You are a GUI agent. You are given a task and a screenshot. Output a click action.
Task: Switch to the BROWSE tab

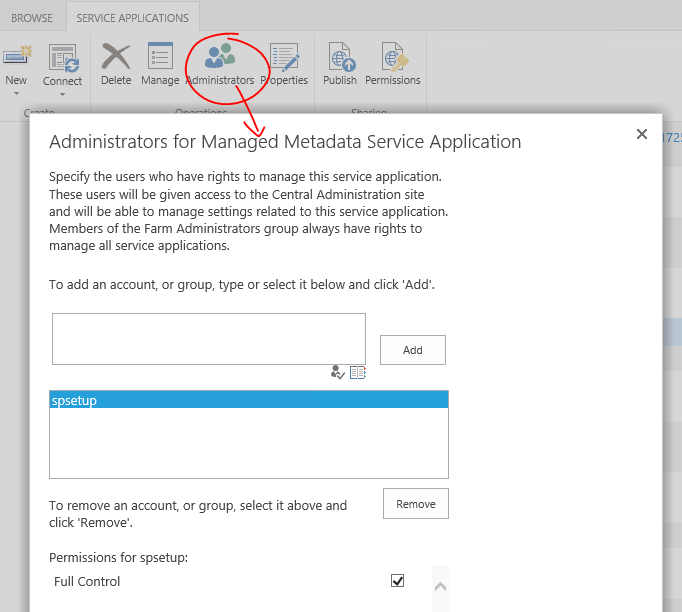click(x=32, y=18)
